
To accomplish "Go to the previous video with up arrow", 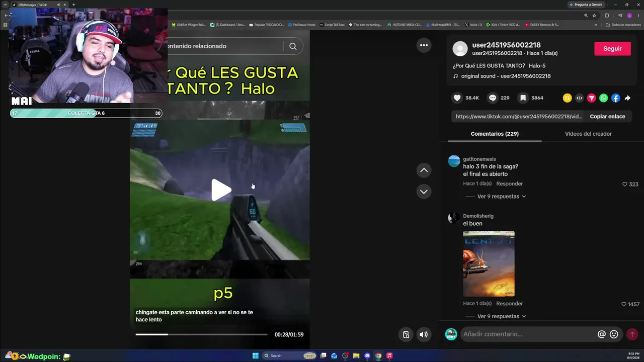I will pos(424,170).
